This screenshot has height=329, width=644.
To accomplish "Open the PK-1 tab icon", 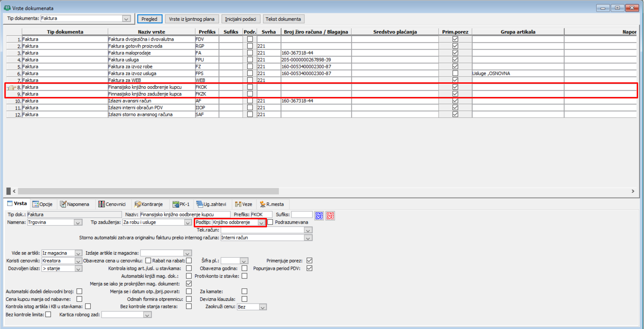I will tap(176, 204).
